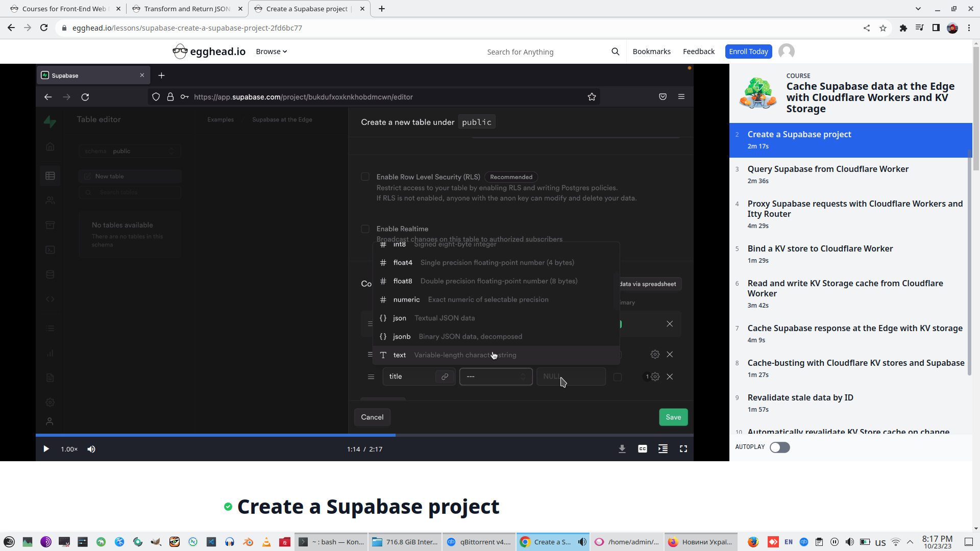This screenshot has width=980, height=551.
Task: Play the lesson video
Action: click(46, 449)
